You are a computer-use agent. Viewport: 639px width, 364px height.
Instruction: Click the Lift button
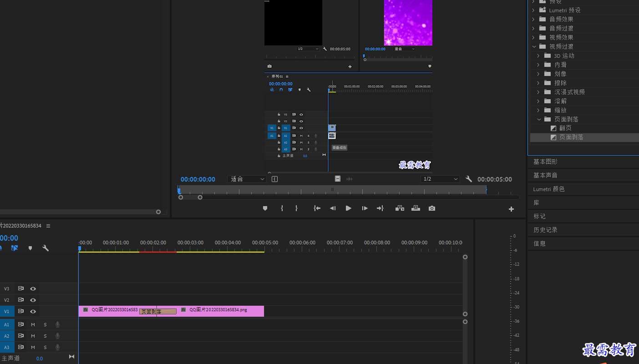400,208
